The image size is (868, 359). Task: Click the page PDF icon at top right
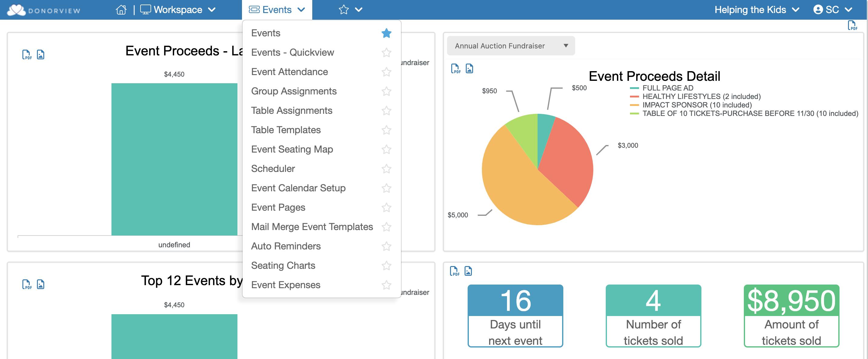(x=852, y=26)
